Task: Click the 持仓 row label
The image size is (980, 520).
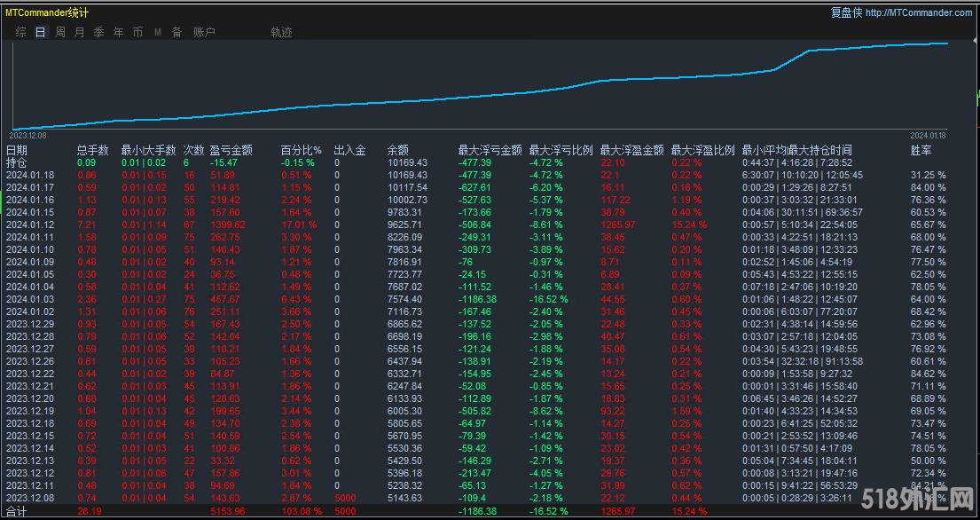Action: [17, 162]
